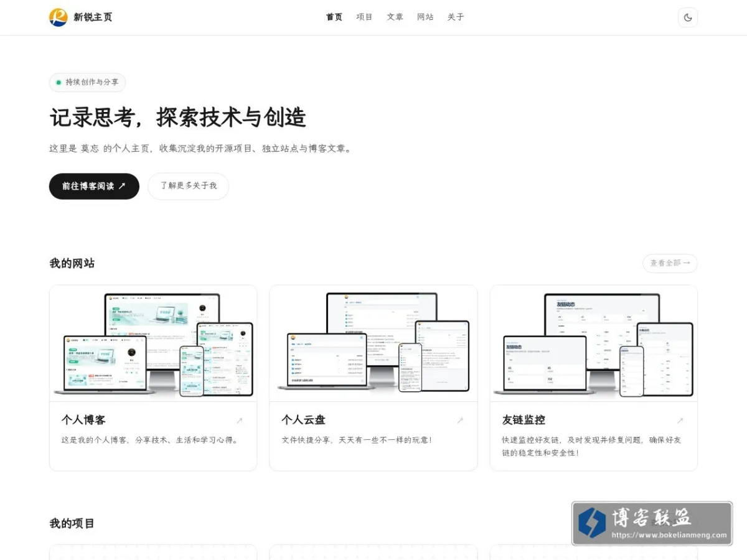Open the 友链监控 card title
The width and height of the screenshot is (747, 560).
click(524, 420)
